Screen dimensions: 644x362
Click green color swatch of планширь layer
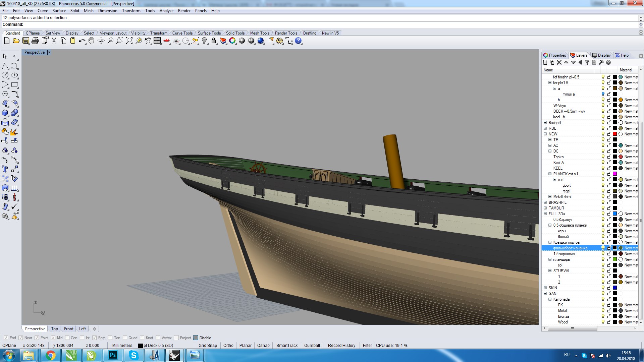pos(615,259)
